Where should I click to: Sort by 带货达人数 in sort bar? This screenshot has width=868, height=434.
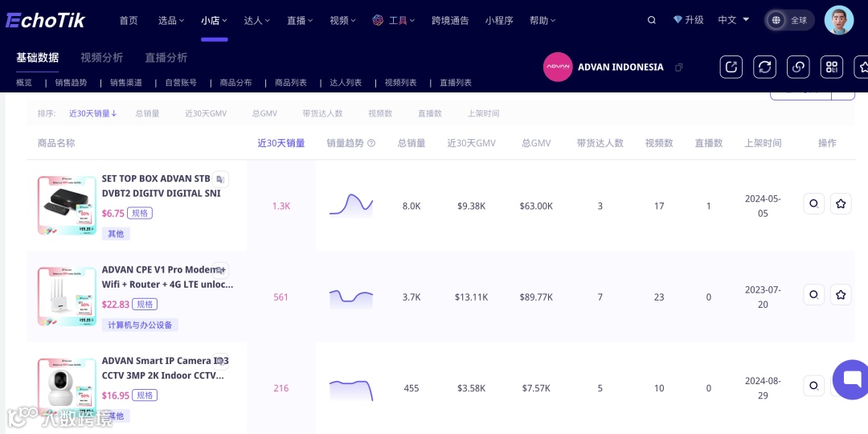(x=323, y=113)
